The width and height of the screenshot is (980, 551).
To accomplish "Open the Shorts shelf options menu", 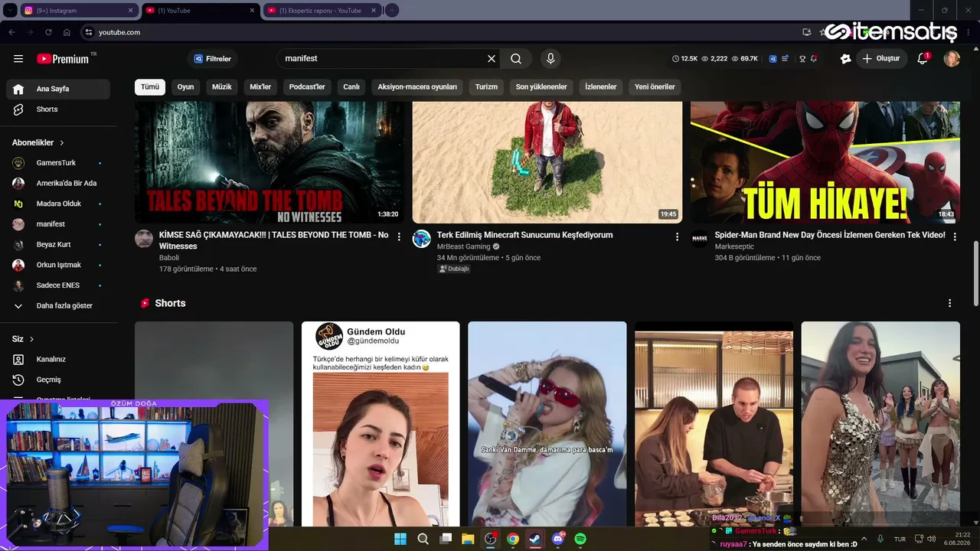I will tap(950, 304).
